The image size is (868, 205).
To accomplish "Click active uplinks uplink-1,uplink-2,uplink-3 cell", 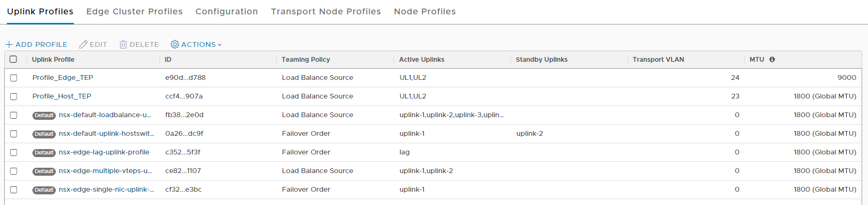I will coord(452,115).
